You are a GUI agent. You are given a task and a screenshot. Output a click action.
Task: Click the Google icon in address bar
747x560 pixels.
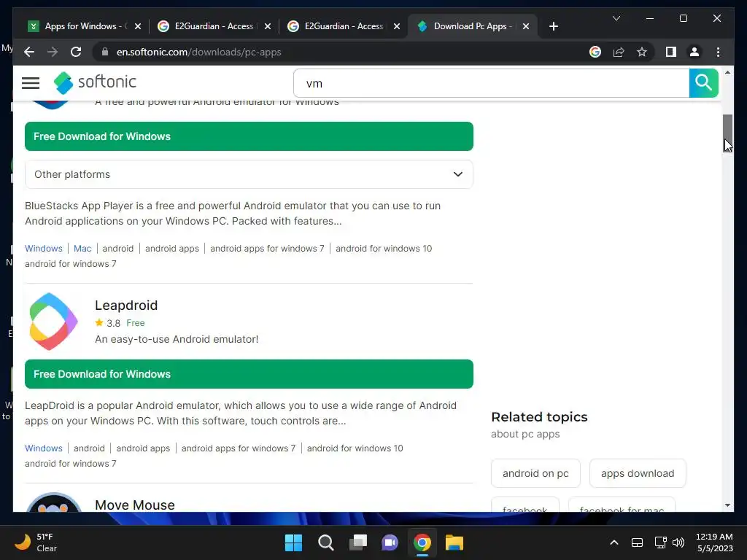(595, 52)
